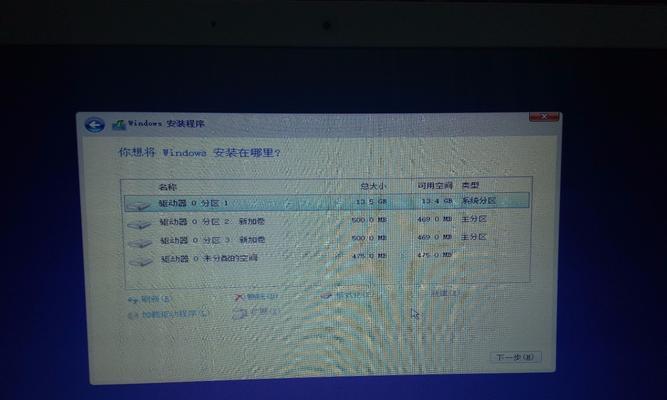This screenshot has width=667, height=400.
Task: Click drive icon of 驱动器 0 分区 3 row
Action: tap(140, 243)
